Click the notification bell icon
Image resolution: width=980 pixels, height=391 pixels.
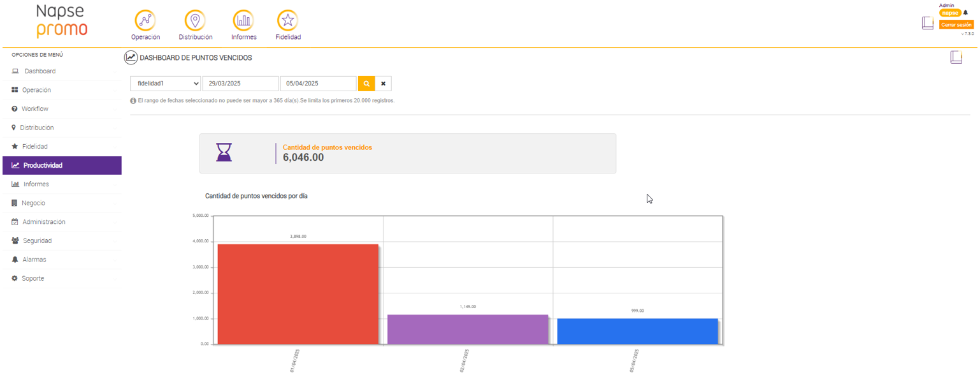[965, 13]
